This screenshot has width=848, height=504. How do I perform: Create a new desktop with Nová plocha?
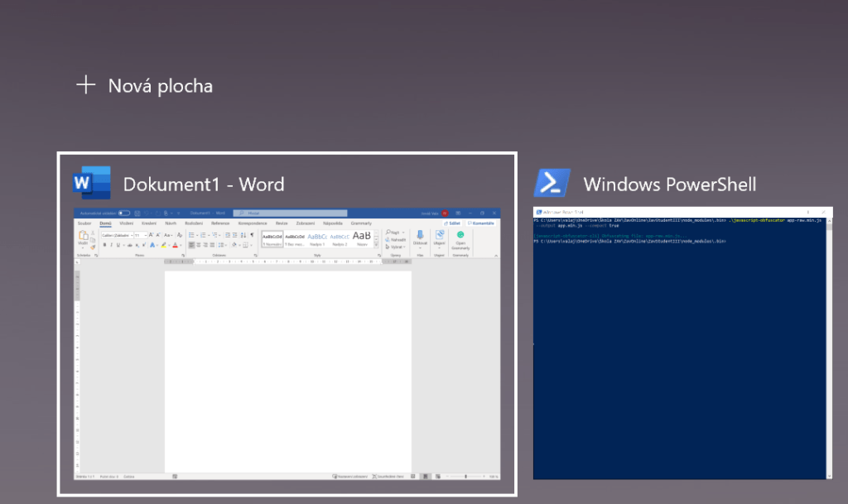coord(145,85)
